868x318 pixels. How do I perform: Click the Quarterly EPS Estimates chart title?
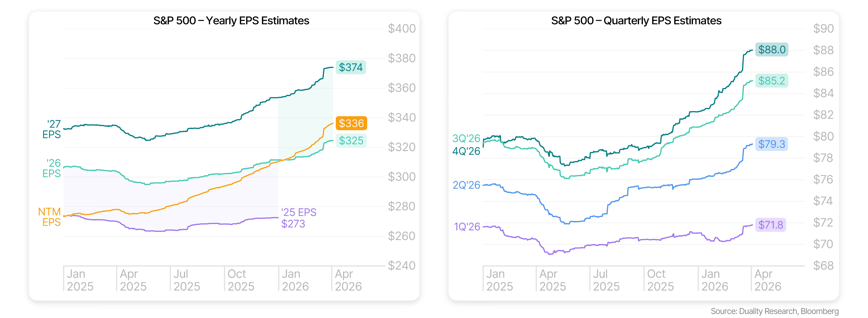[x=636, y=21]
